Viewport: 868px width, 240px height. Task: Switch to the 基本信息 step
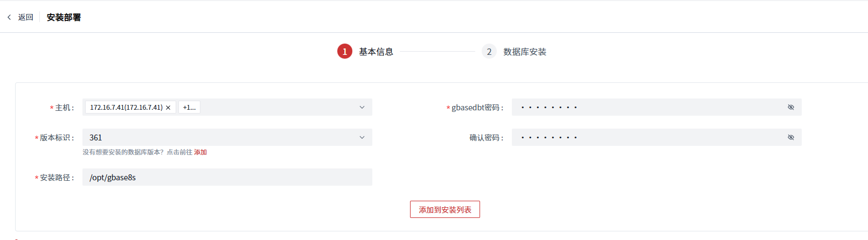pos(376,52)
